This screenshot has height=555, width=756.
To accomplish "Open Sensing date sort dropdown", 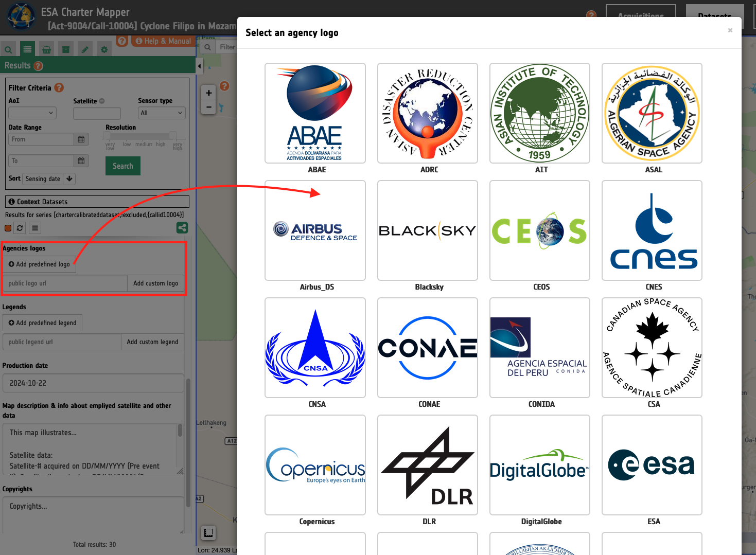I will point(43,179).
